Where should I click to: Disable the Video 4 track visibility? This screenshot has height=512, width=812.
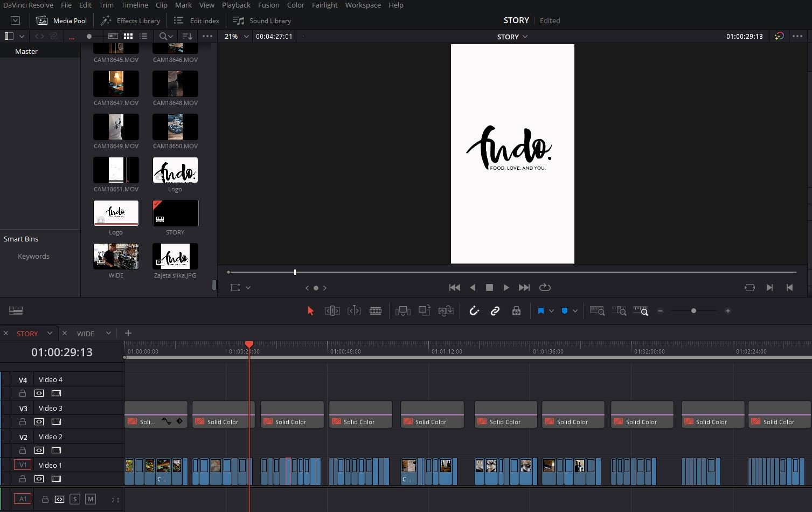click(56, 393)
